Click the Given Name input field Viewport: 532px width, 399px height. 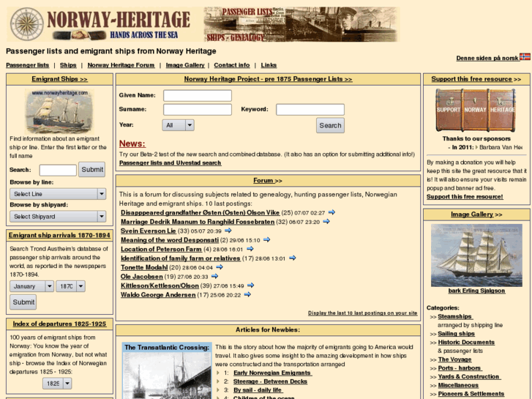[x=198, y=95]
